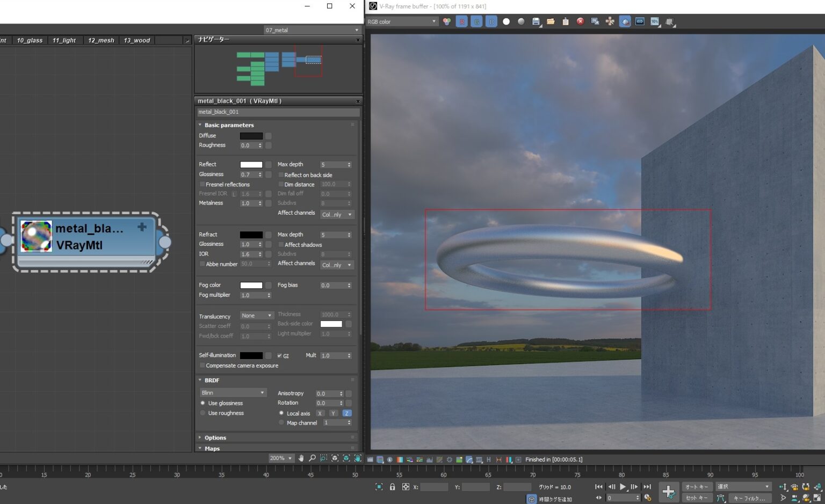Viewport: 825px width, 504px height.
Task: Switch to the 13_wood tab
Action: click(136, 40)
